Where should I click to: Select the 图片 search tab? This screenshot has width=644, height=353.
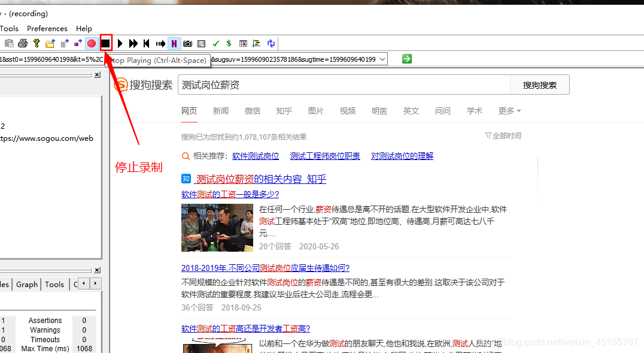pyautogui.click(x=315, y=111)
